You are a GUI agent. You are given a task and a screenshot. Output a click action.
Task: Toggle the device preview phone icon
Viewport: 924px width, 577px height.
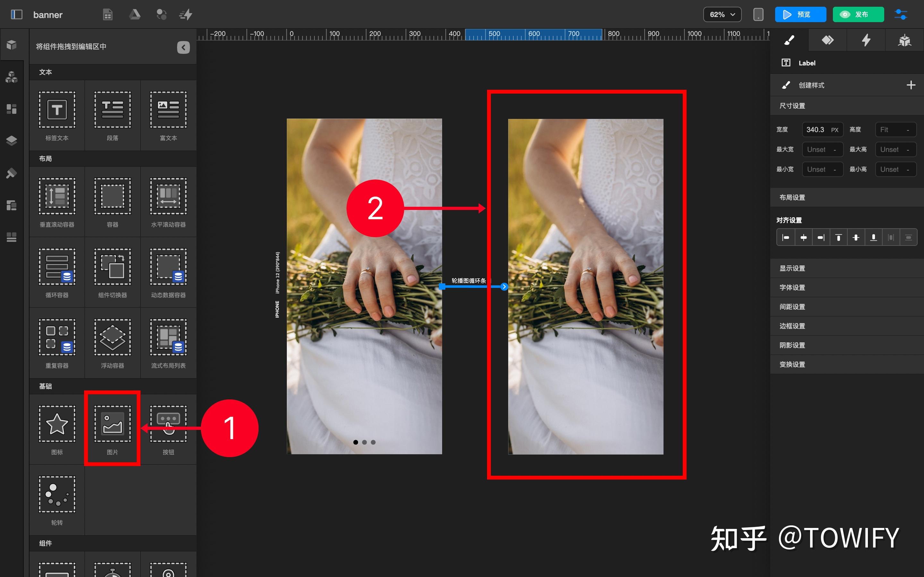pyautogui.click(x=758, y=14)
